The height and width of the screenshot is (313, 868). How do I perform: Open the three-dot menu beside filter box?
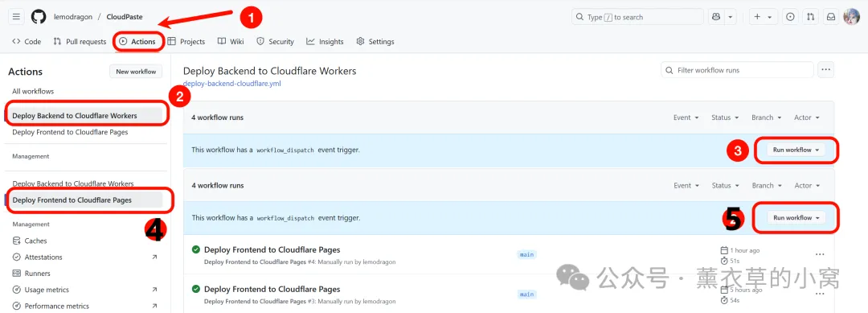[826, 70]
